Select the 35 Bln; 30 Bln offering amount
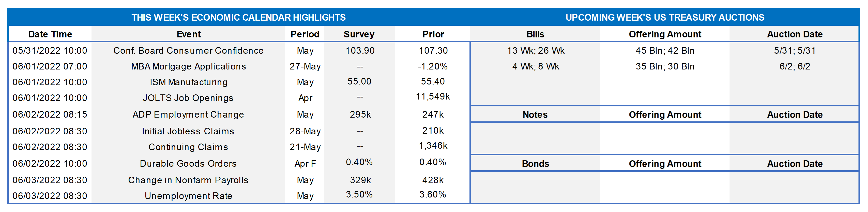Image resolution: width=868 pixels, height=212 pixels. (665, 66)
